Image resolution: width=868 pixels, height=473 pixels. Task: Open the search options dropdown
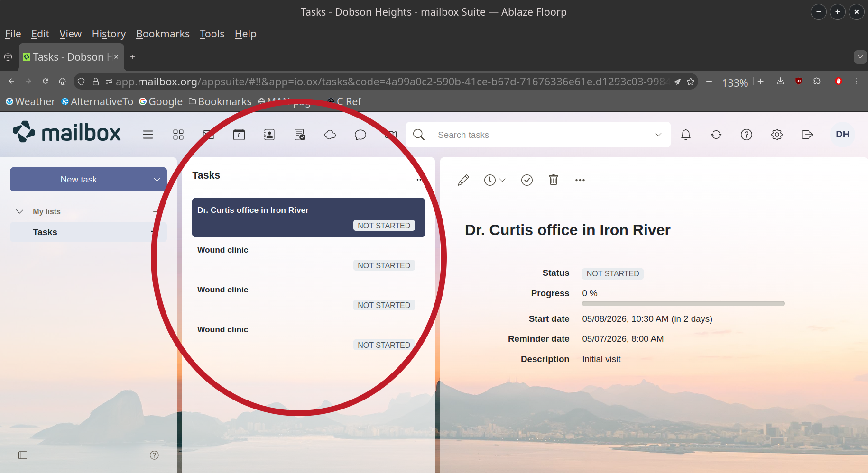658,135
